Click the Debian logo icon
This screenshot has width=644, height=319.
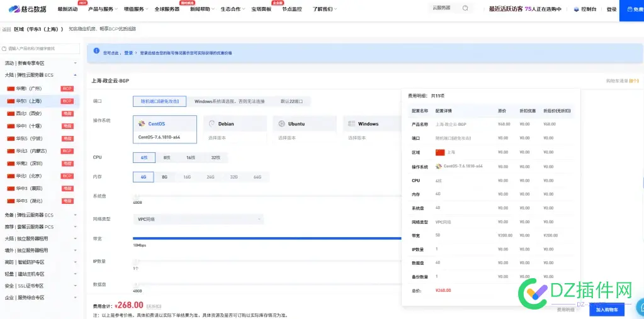coord(212,123)
